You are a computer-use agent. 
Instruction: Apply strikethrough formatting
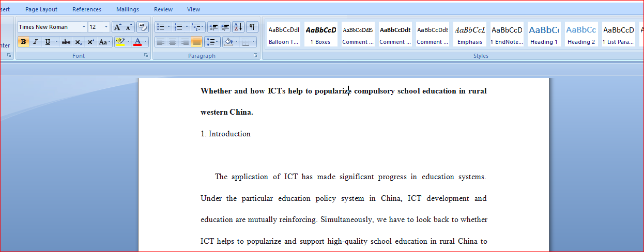(66, 42)
